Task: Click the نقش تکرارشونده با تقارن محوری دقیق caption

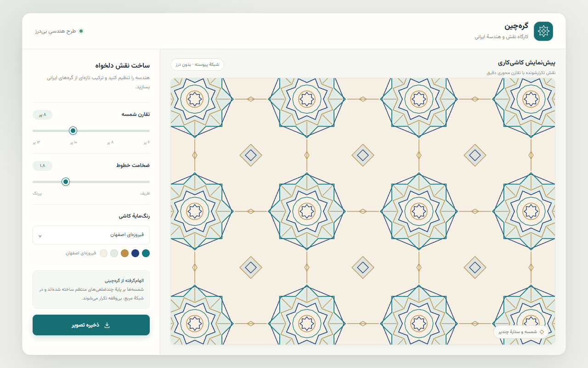Action: pyautogui.click(x=521, y=73)
